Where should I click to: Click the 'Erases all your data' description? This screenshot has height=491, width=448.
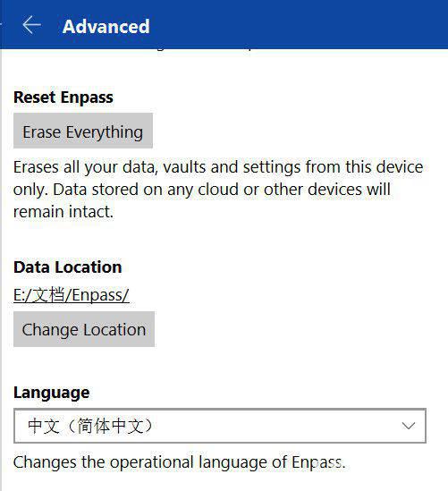tap(218, 189)
